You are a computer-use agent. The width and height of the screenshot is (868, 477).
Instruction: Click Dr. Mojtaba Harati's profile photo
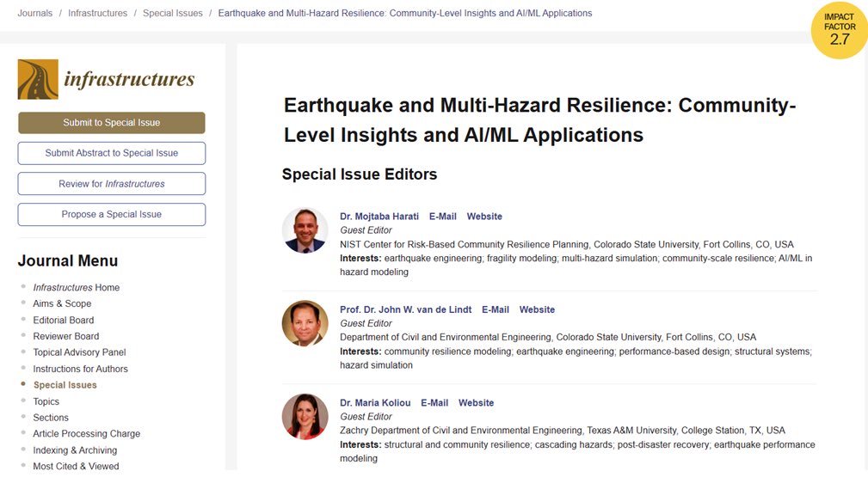coord(305,230)
